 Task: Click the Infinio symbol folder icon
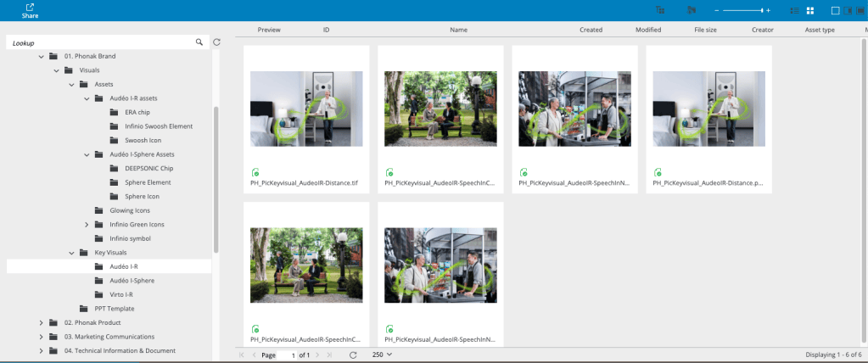click(x=99, y=238)
